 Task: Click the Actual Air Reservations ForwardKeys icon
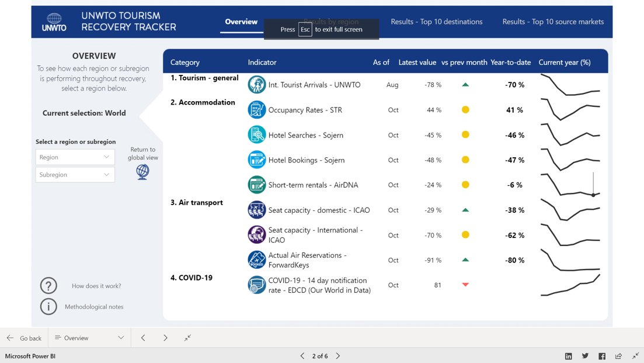click(256, 260)
